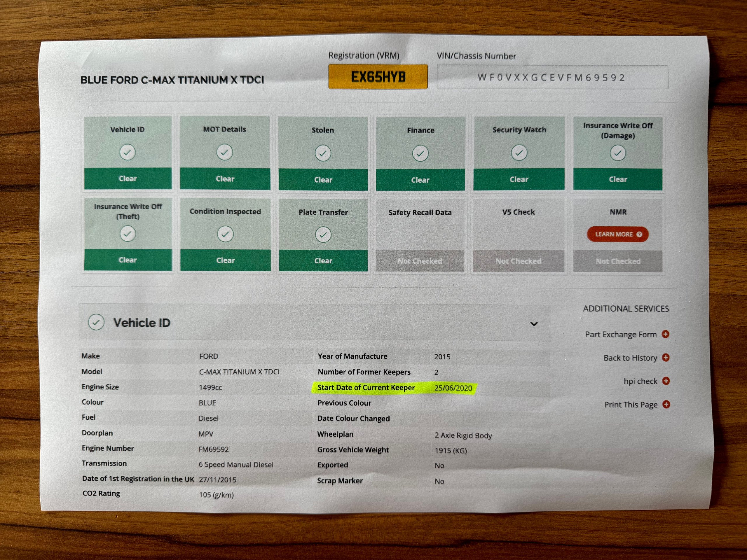The image size is (747, 560).
Task: Click the Plate Transfer checkmark icon
Action: click(x=323, y=235)
